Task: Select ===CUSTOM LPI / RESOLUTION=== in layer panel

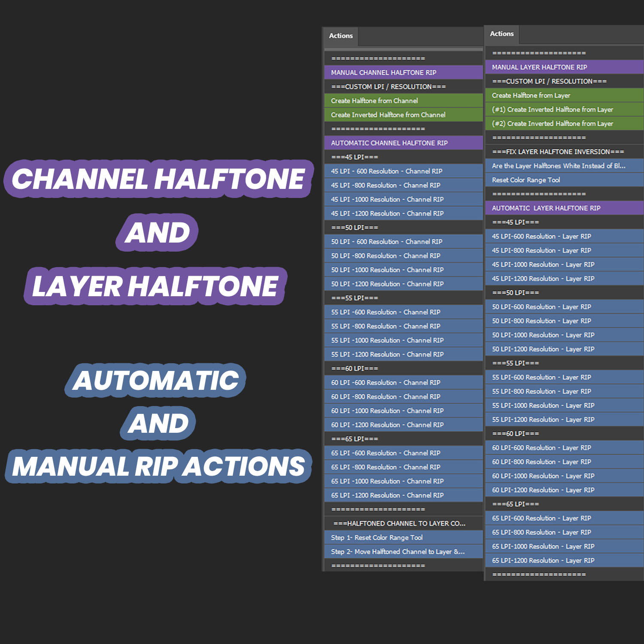Action: (x=565, y=81)
